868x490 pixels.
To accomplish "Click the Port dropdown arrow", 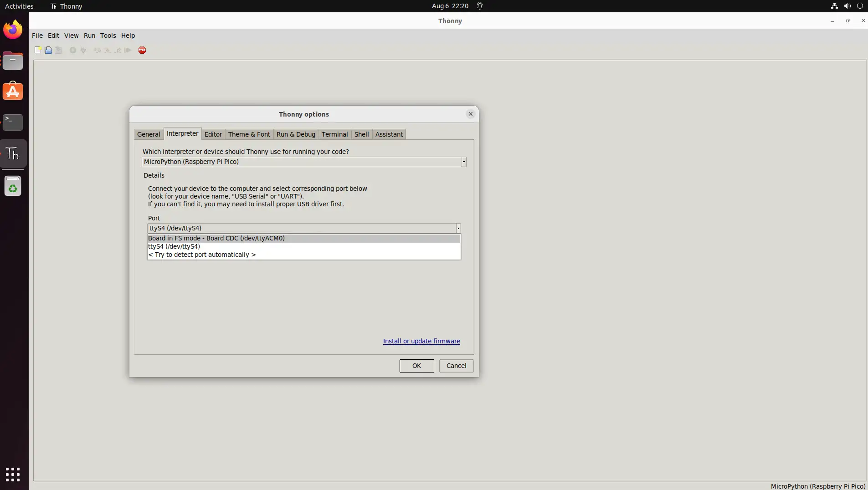I will click(x=458, y=228).
